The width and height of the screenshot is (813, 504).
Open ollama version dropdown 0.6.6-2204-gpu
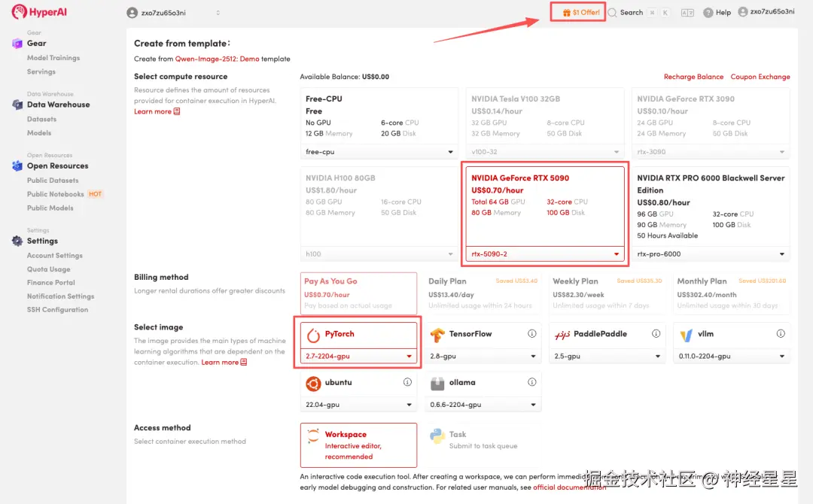[x=483, y=405]
